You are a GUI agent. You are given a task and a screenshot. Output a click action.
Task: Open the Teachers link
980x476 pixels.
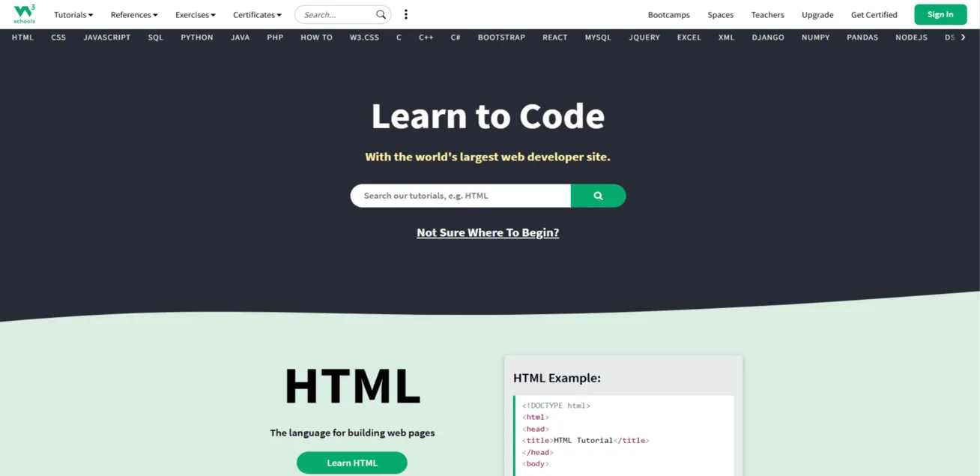tap(767, 15)
